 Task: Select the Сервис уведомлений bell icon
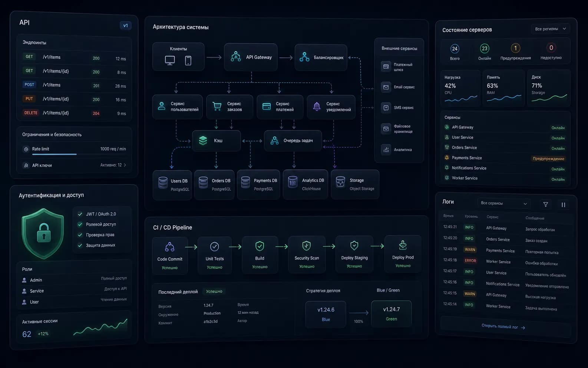click(x=317, y=106)
